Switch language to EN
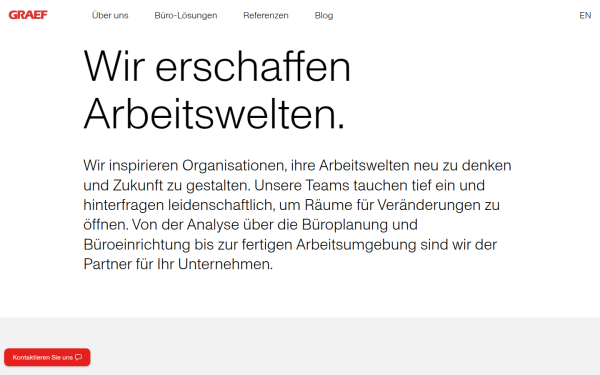The image size is (600, 375). [x=585, y=15]
